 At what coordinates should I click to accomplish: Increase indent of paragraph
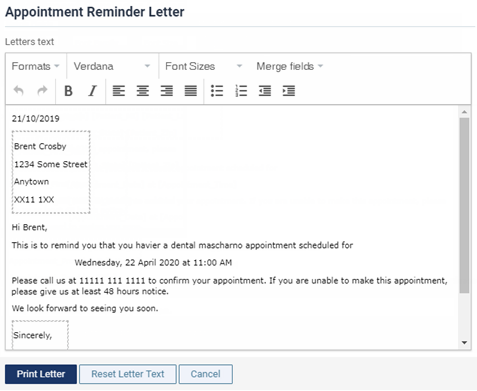289,91
